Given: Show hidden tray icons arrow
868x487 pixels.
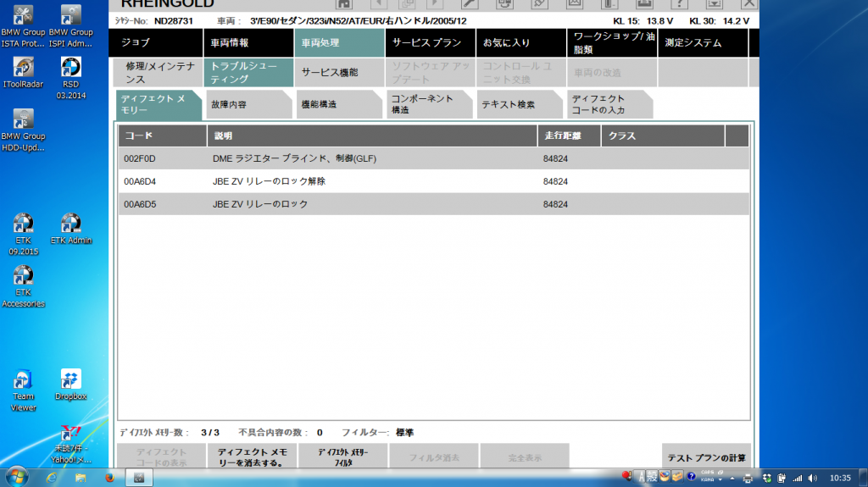Looking at the screenshot, I should [732, 479].
